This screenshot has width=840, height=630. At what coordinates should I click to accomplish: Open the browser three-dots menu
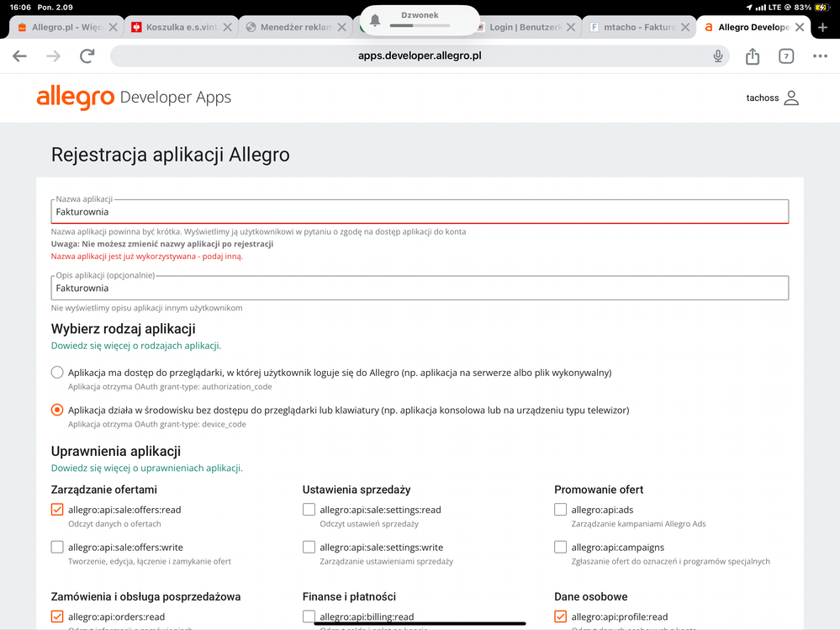(x=820, y=56)
